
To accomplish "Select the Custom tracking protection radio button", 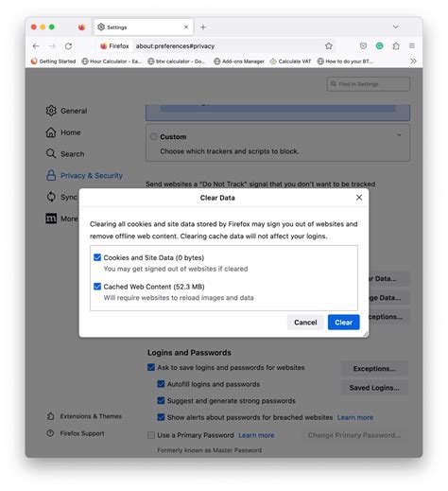I will tap(153, 136).
